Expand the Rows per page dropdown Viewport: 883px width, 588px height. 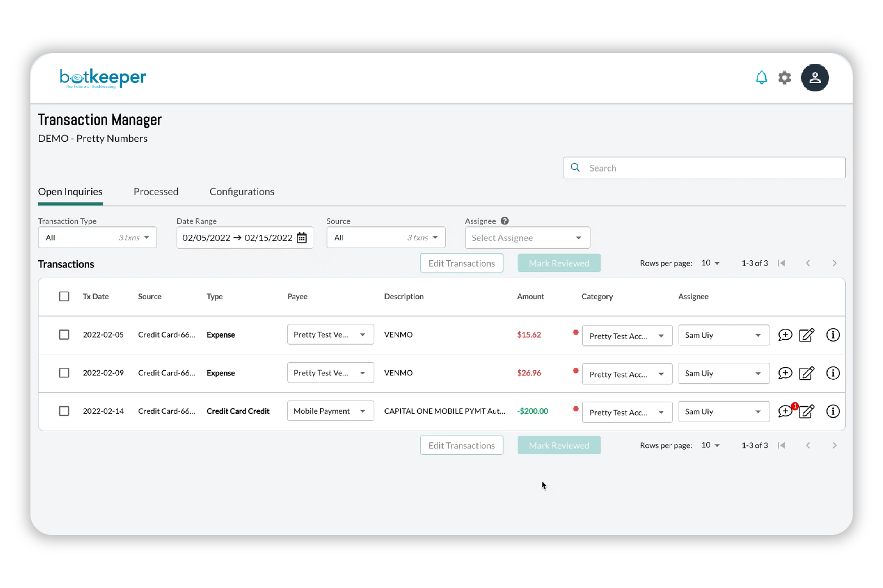click(710, 263)
